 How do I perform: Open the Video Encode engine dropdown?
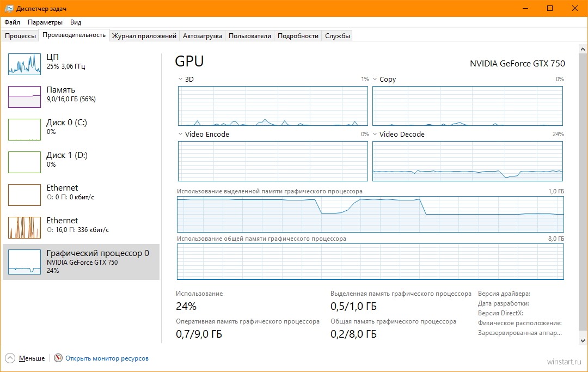click(180, 134)
